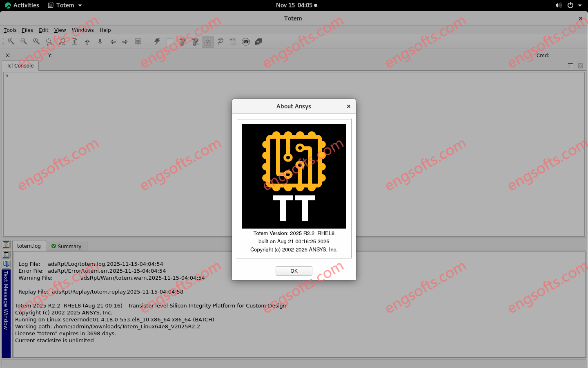
Task: Open the screenshot capture tool
Action: click(245, 41)
